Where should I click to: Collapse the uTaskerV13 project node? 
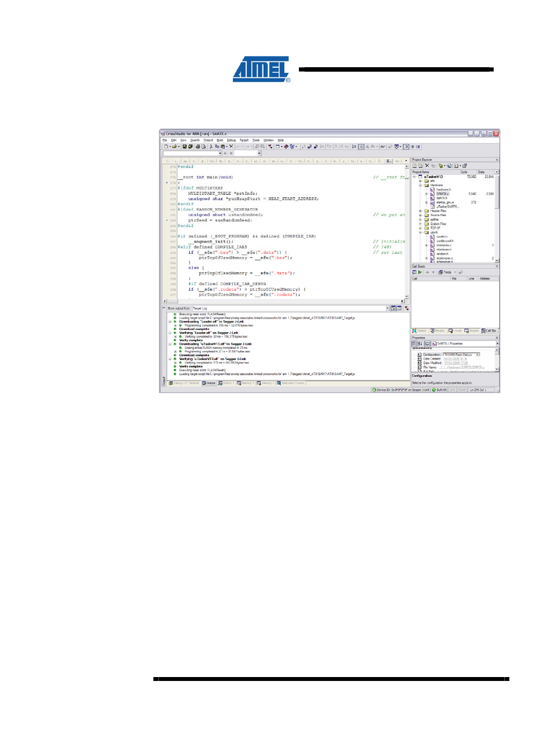coord(414,177)
